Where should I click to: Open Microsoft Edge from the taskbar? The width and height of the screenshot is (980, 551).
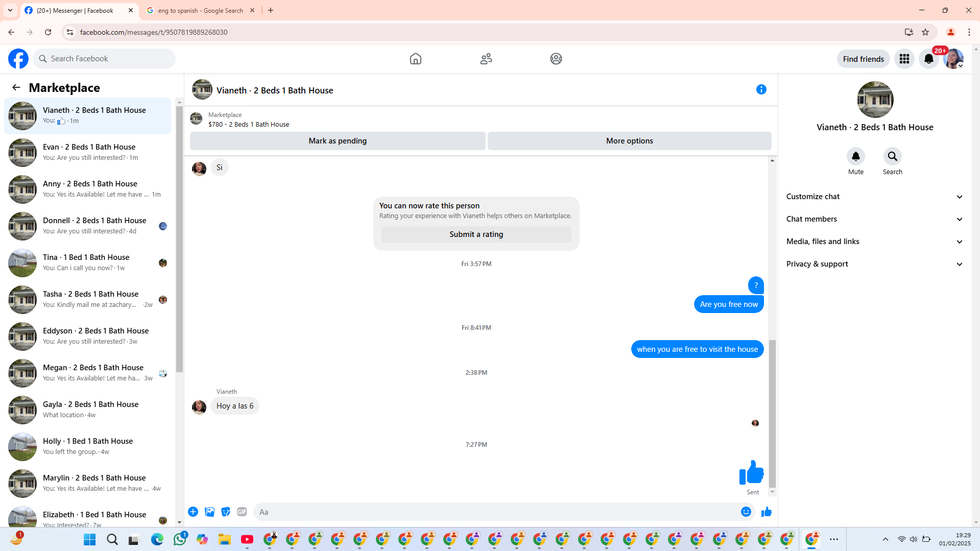[157, 539]
